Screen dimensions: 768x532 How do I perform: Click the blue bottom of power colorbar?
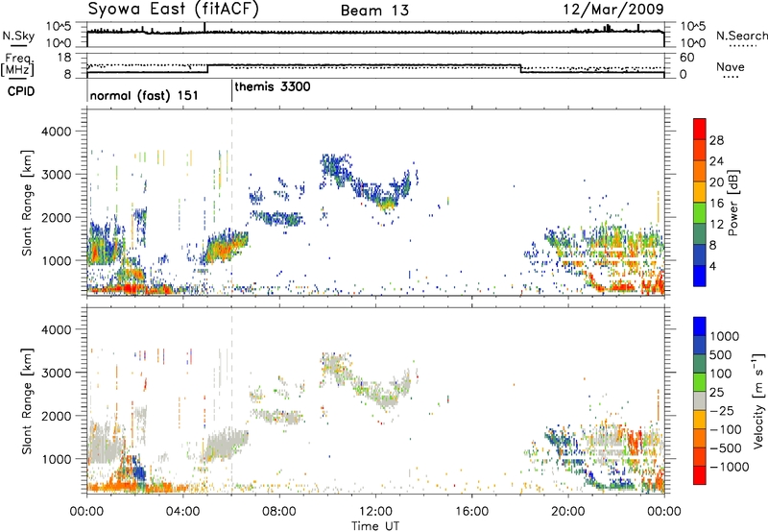coord(700,276)
